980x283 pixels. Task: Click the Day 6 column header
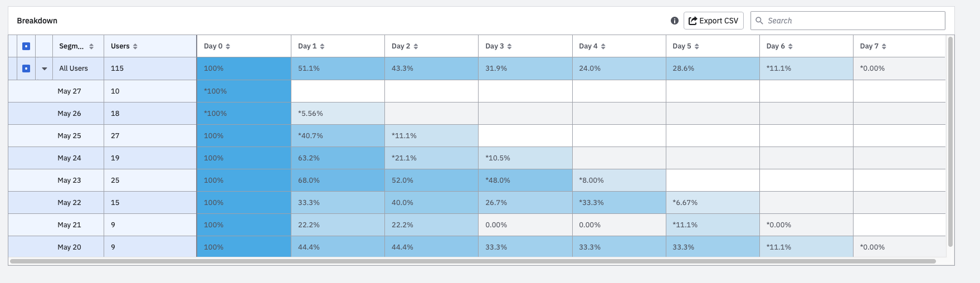[x=775, y=46]
